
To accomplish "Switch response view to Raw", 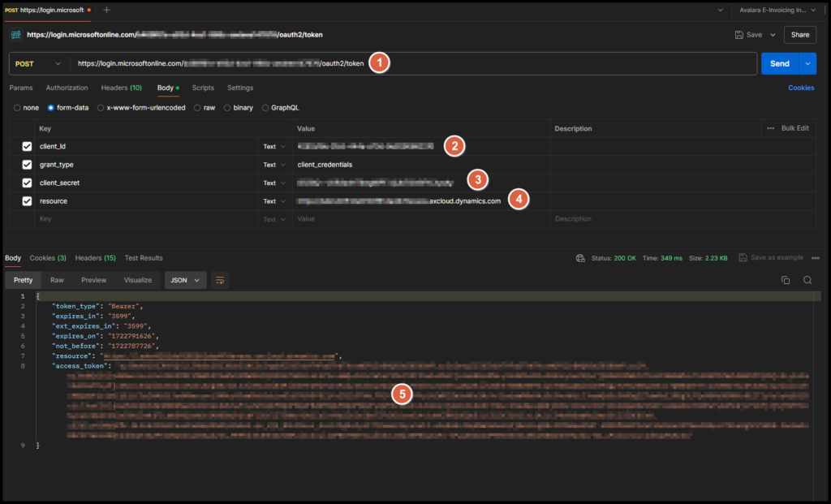I will [x=58, y=280].
